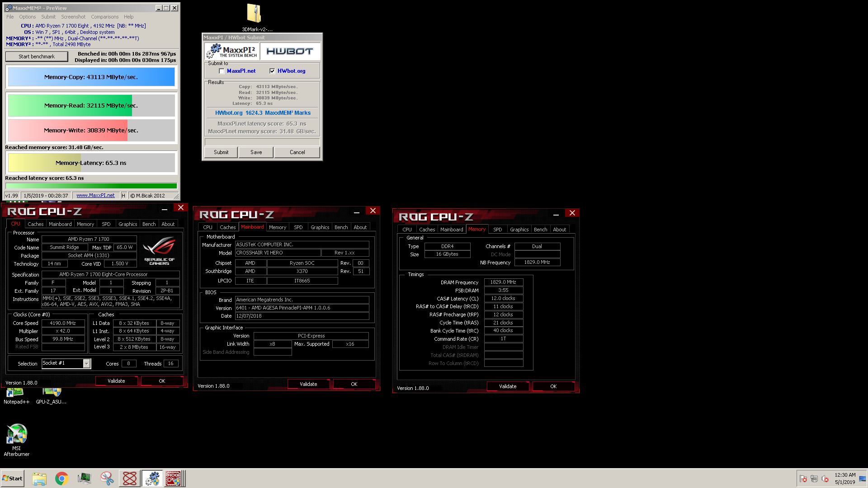Click the DRAM Frequency 1829.0 MHz value
This screenshot has width=868, height=488.
504,282
